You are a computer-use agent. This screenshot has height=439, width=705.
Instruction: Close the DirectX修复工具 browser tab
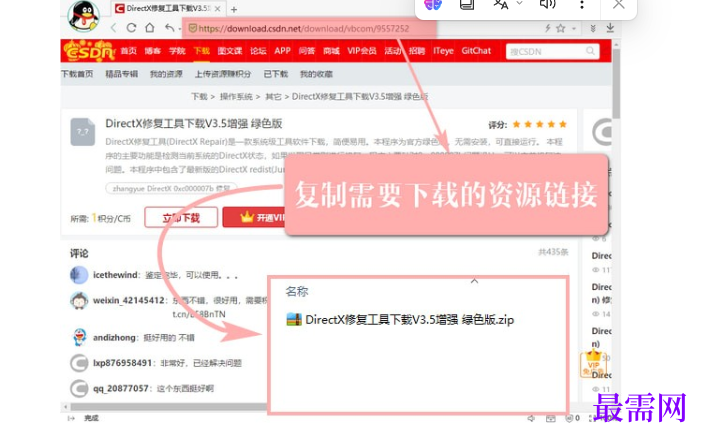tap(218, 9)
